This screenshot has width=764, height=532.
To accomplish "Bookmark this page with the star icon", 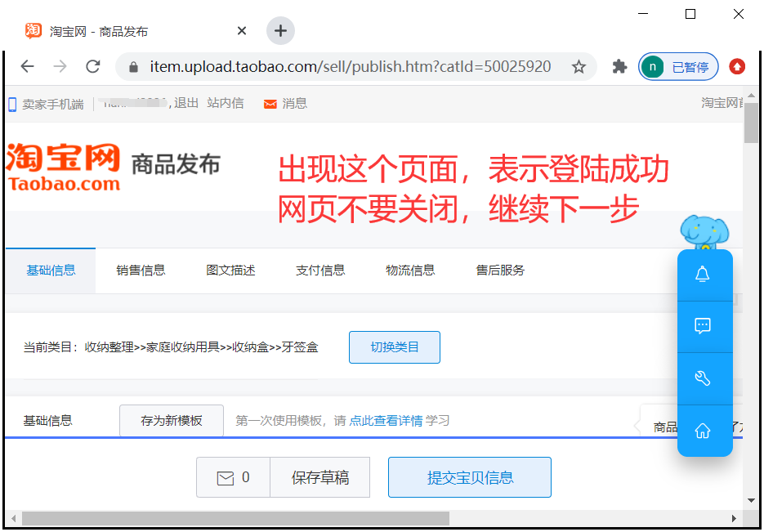I will pyautogui.click(x=579, y=67).
